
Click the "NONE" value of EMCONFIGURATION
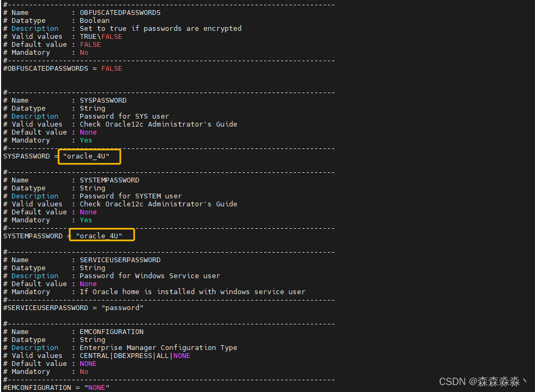97,387
